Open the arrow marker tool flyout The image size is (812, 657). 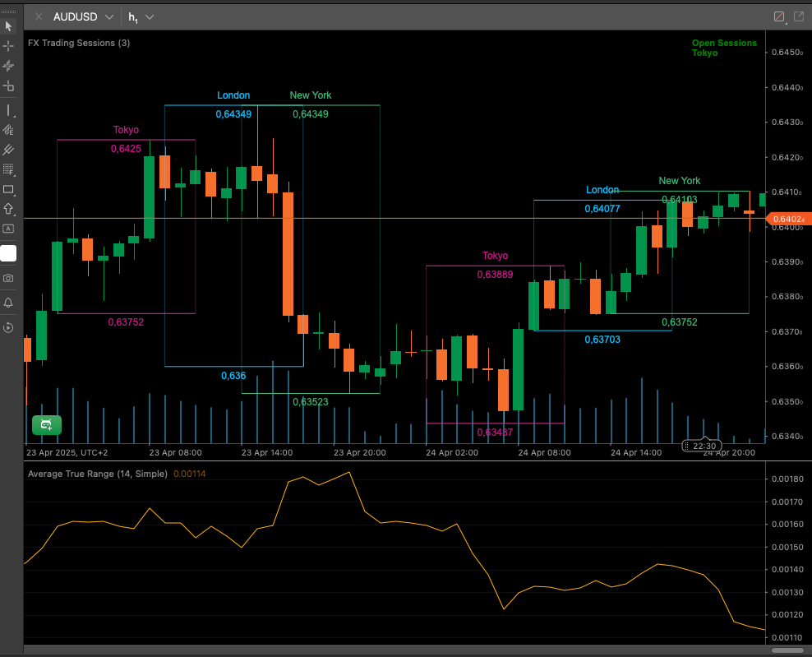pyautogui.click(x=8, y=209)
